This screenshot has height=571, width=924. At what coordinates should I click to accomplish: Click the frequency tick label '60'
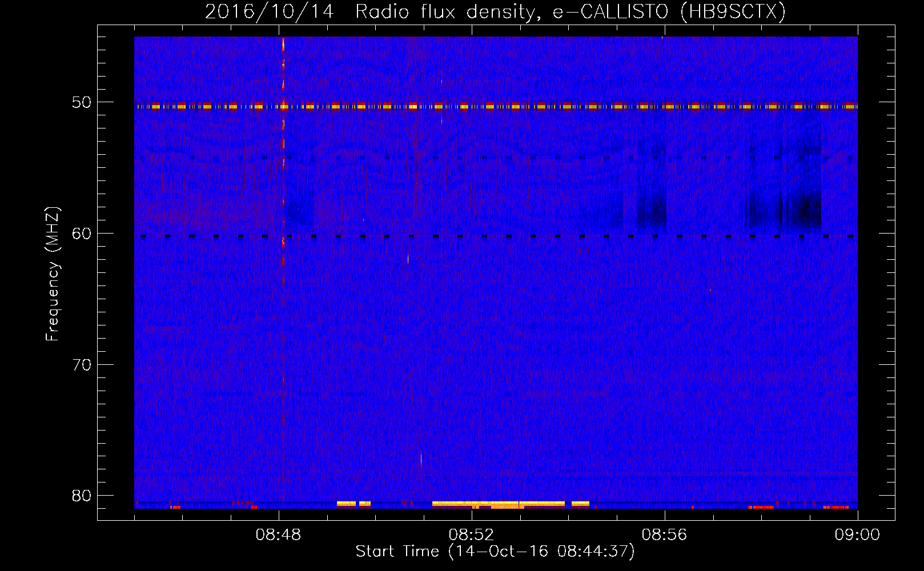click(x=82, y=233)
